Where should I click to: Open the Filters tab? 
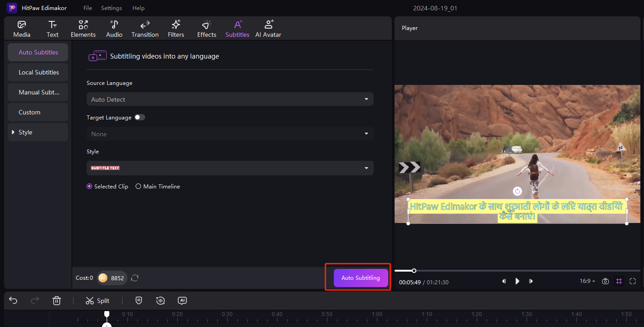point(176,29)
